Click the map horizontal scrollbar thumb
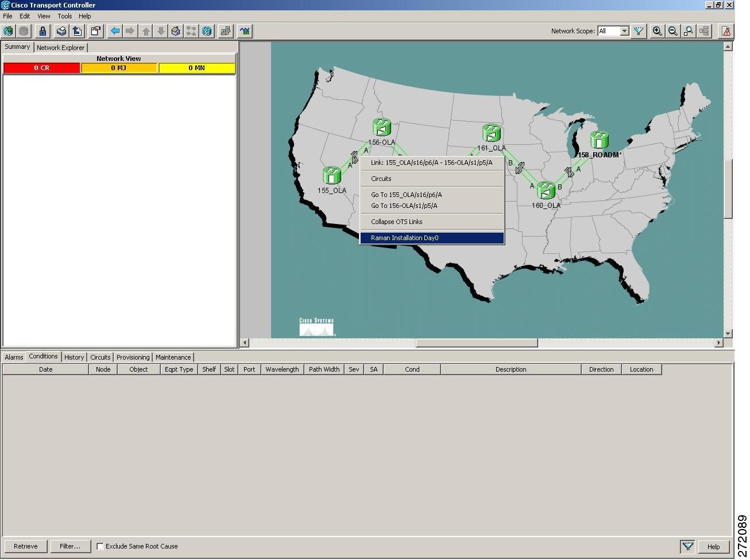 click(x=477, y=343)
